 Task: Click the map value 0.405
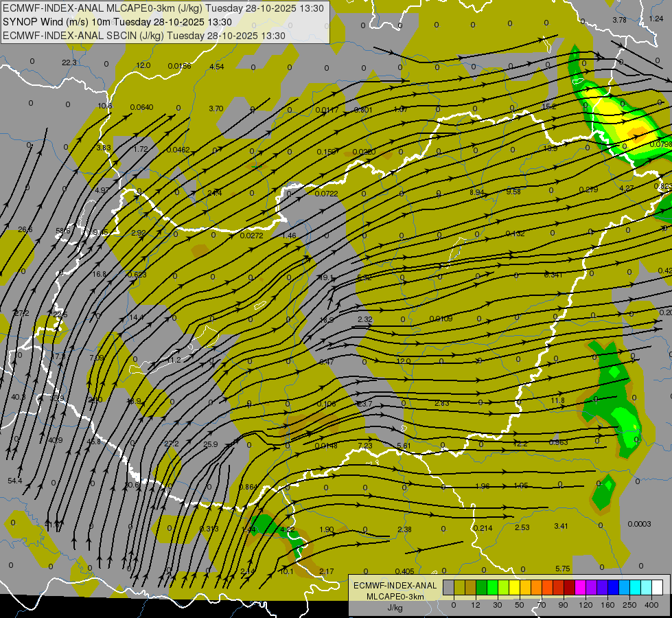pyautogui.click(x=404, y=571)
